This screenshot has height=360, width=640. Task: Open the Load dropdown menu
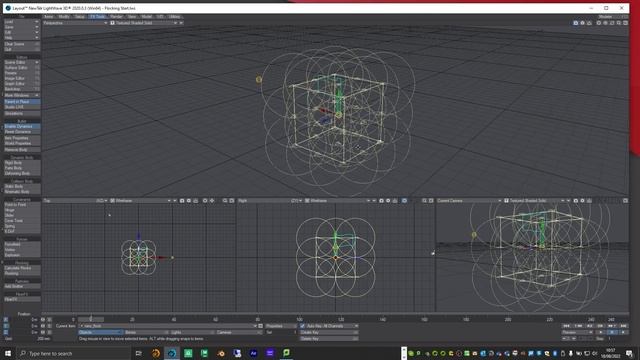pyautogui.click(x=22, y=22)
